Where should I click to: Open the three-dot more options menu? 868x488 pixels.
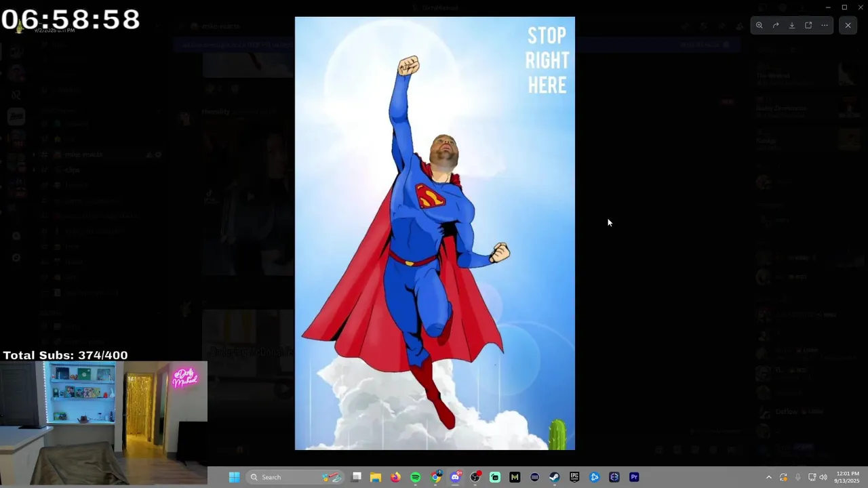(825, 25)
